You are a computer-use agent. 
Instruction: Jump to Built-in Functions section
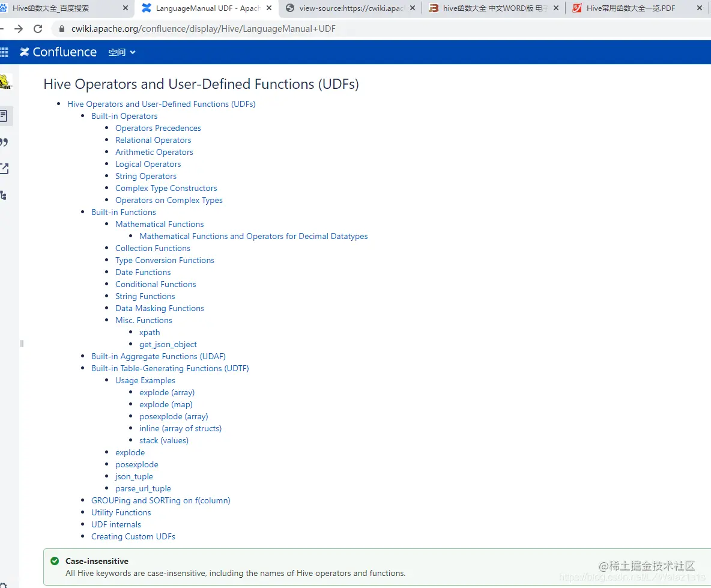123,212
